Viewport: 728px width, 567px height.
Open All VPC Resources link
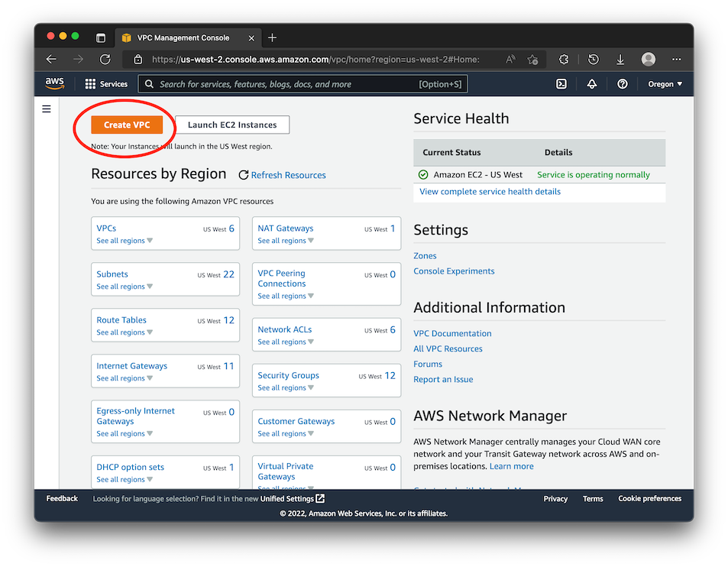pos(448,348)
